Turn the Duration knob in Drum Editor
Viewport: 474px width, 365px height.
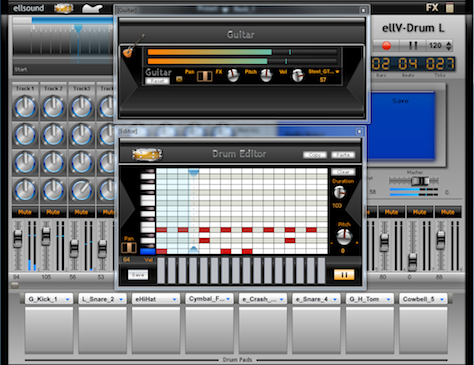pos(340,192)
